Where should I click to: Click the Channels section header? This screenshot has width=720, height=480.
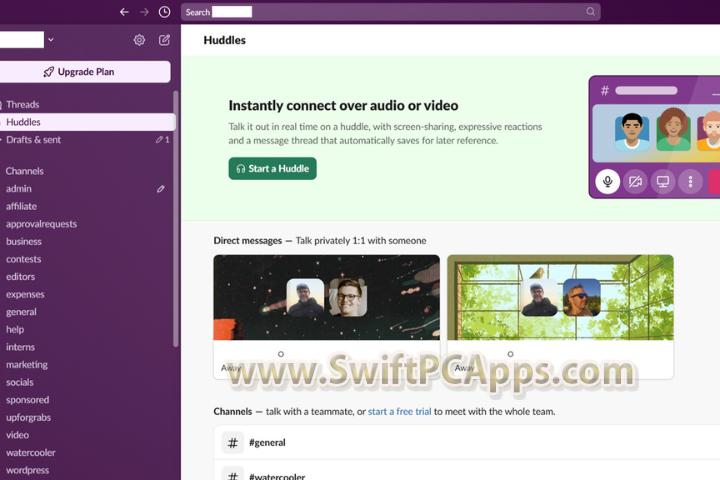[25, 171]
